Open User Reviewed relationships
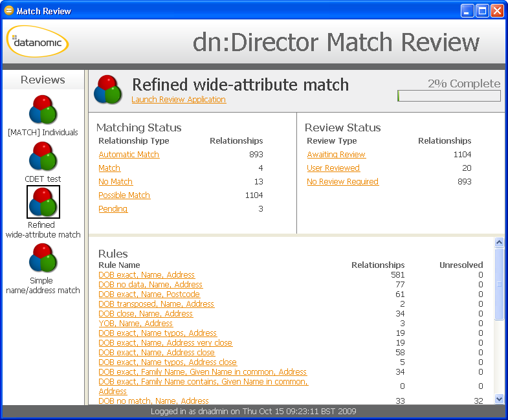 333,168
